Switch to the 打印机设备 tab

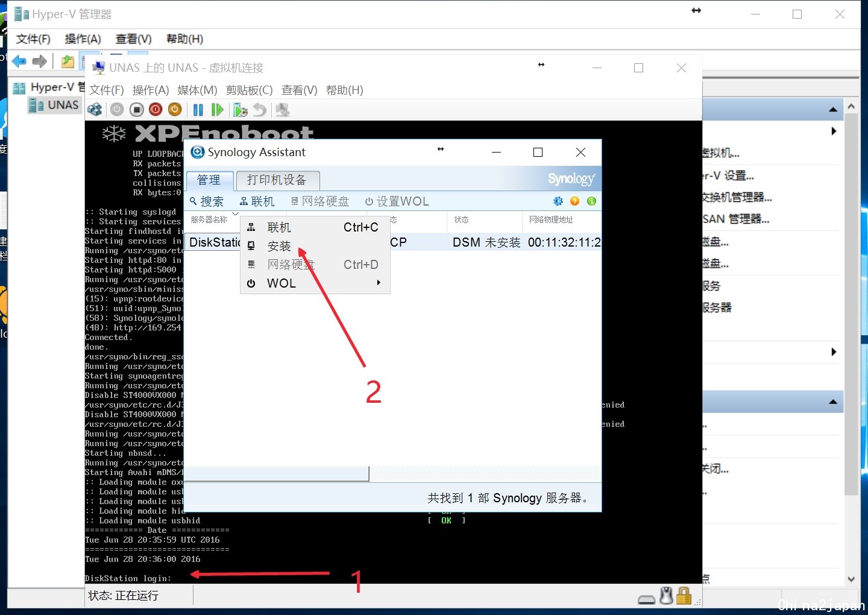277,180
